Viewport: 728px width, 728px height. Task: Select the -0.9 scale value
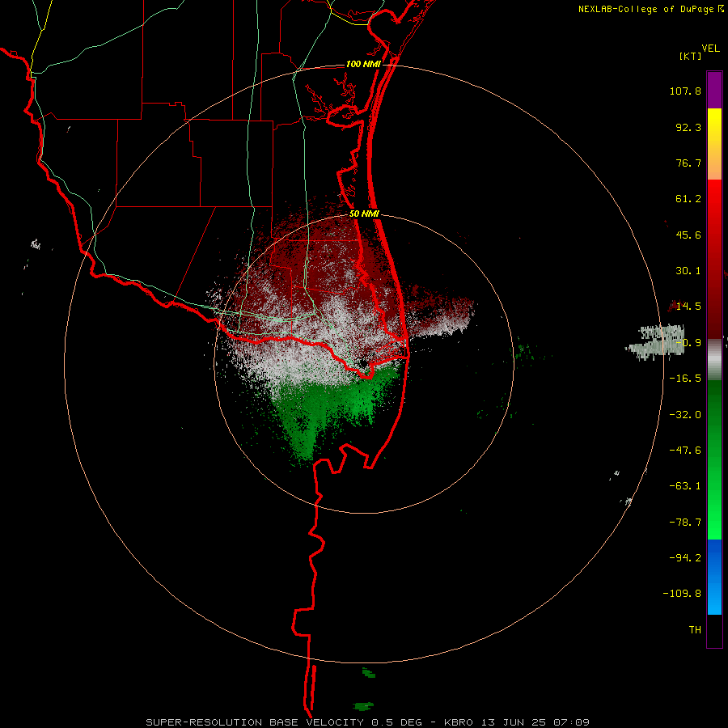click(x=688, y=343)
